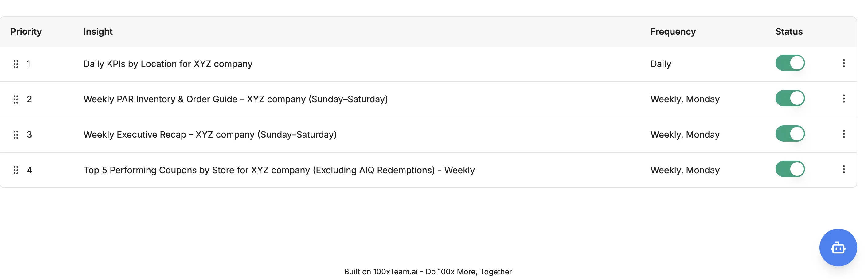Open more options for Top 5 Coupons insight
Screen dimensions: 868x279
point(843,169)
